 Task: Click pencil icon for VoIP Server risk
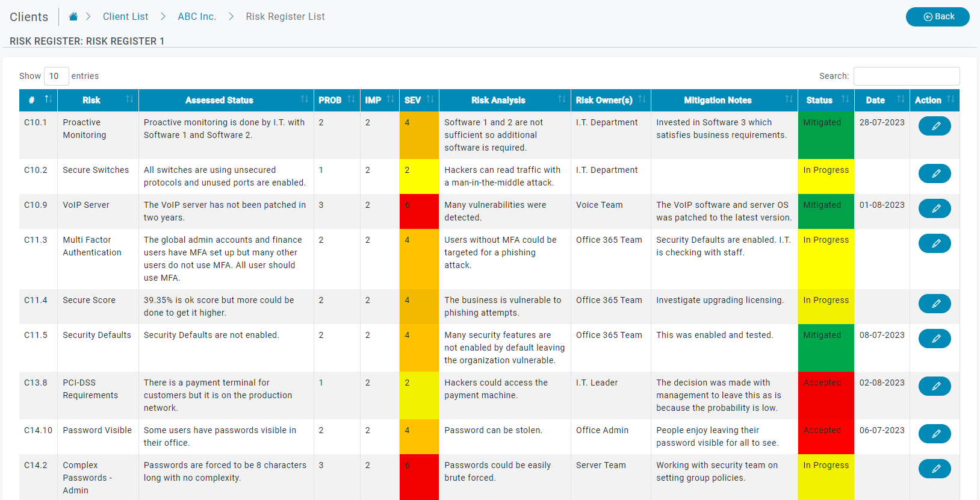click(934, 208)
